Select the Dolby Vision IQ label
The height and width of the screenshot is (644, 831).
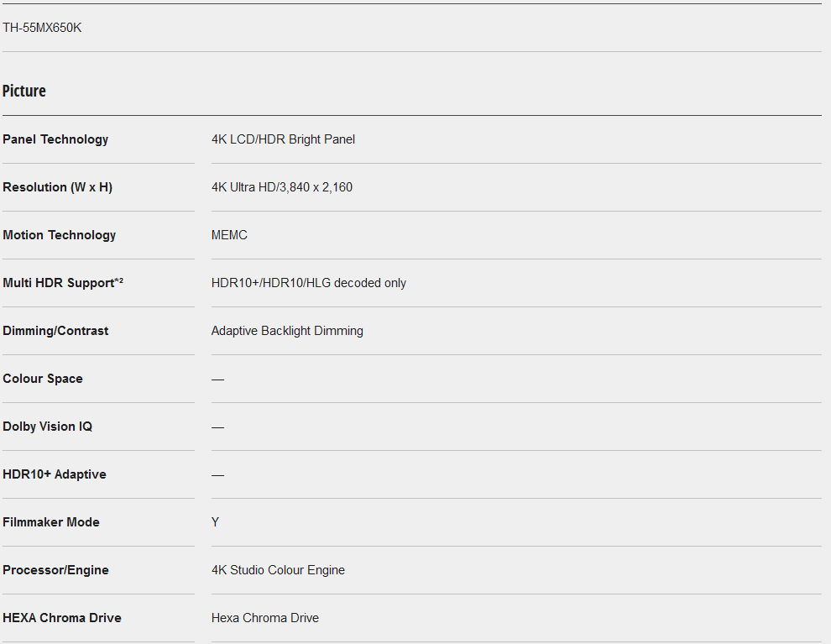[47, 427]
